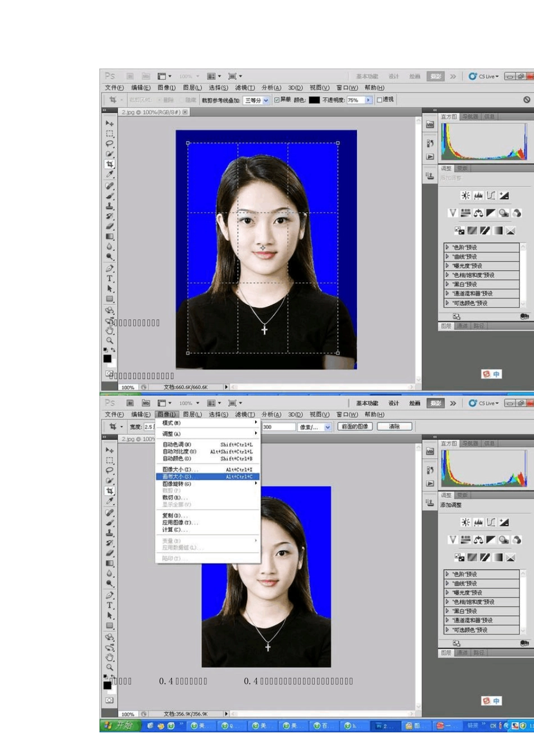Click the Photoshop button in the Windows taskbar
This screenshot has height=756, width=534.
pyautogui.click(x=386, y=726)
